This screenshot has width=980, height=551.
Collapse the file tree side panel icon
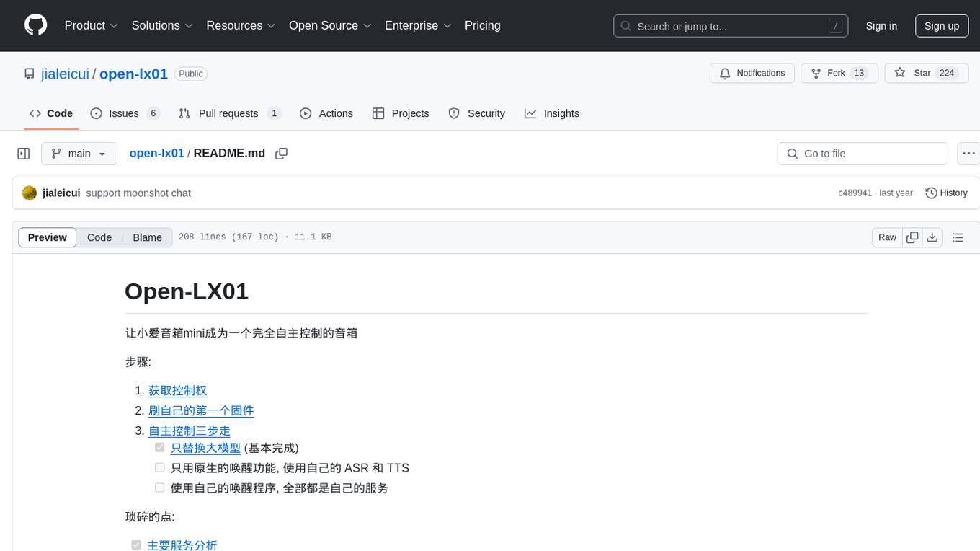point(24,154)
